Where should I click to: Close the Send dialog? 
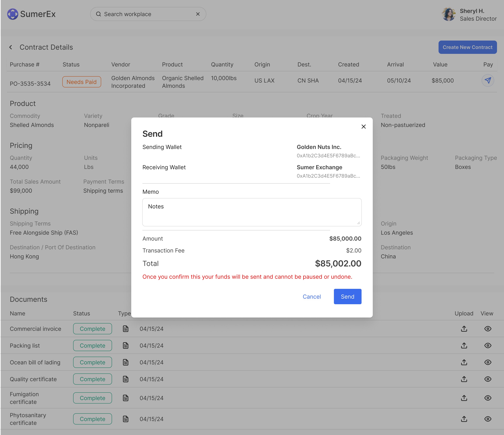click(363, 127)
